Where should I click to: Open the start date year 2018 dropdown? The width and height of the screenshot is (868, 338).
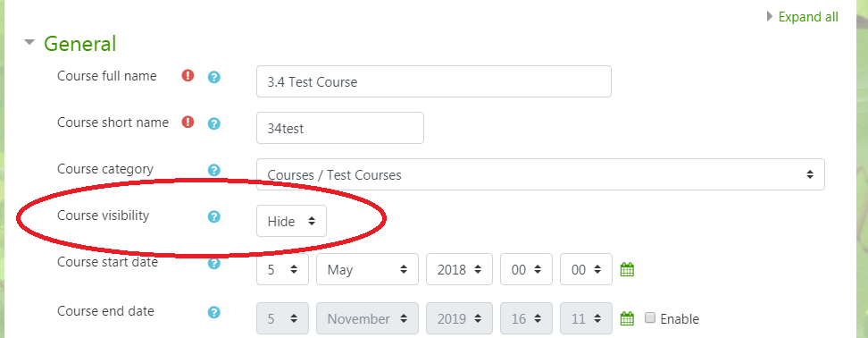tap(459, 269)
